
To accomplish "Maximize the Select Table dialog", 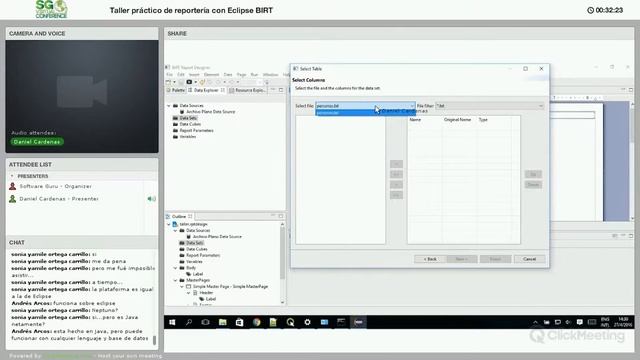I will (526, 69).
